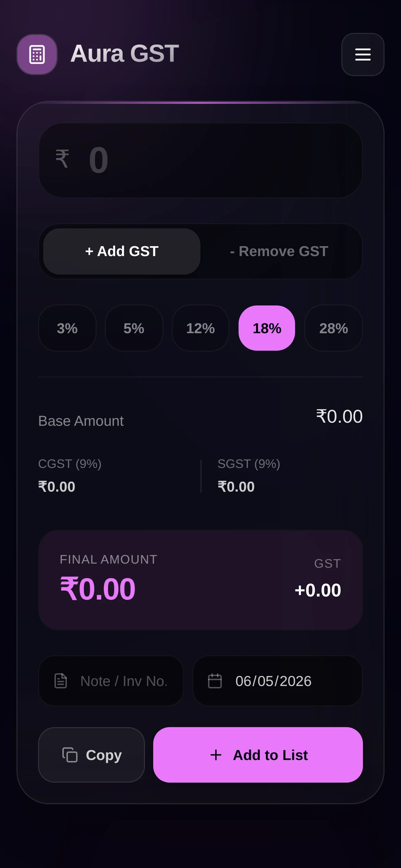Switch to Add GST mode
Screen dimensions: 401x868
pos(122,251)
